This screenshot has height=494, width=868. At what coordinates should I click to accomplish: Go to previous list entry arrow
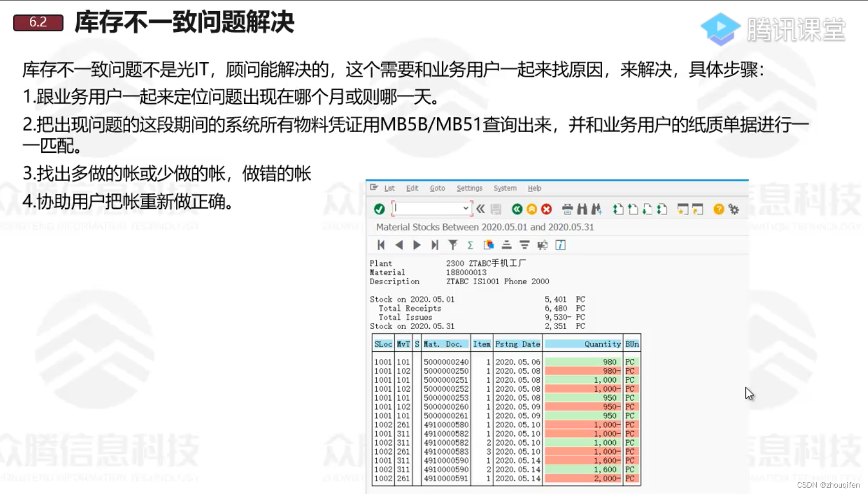399,245
